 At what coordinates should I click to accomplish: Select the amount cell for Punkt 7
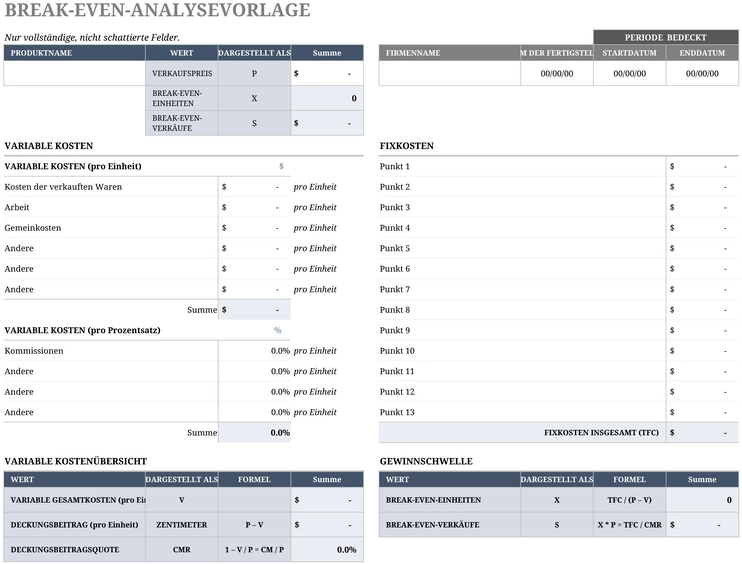[x=702, y=289]
